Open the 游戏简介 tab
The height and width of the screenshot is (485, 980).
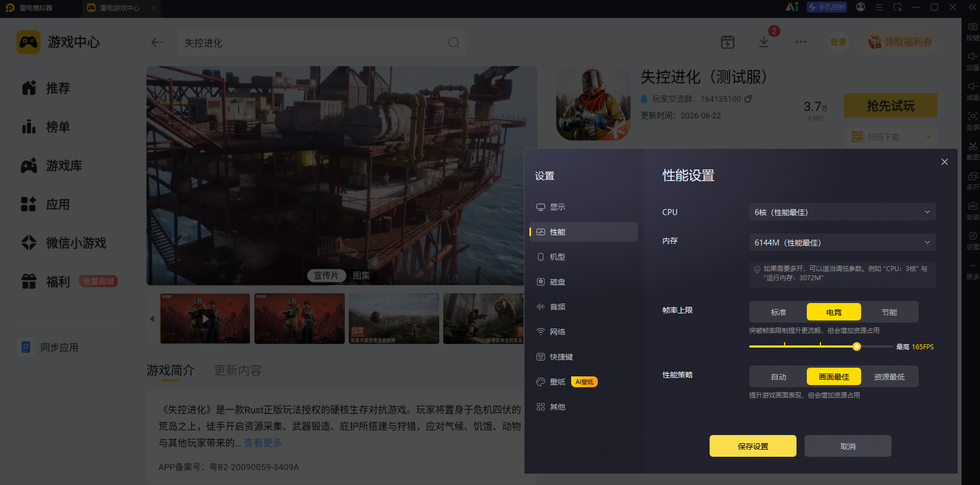tap(170, 370)
